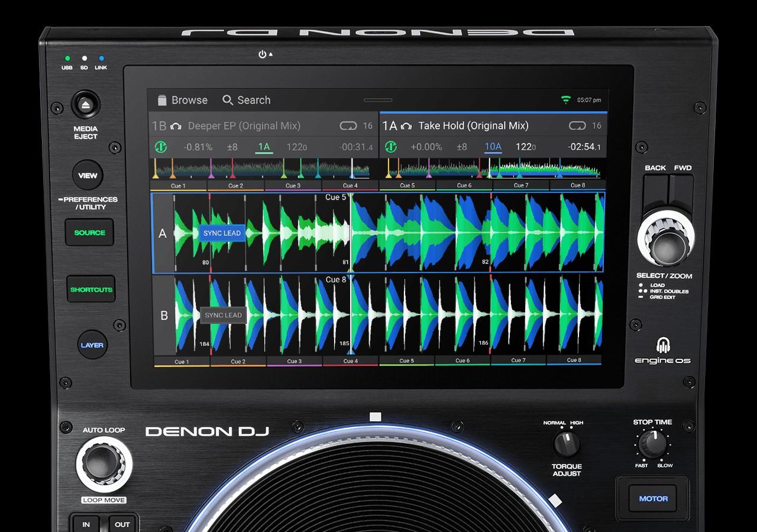Open Search from the top bar
The height and width of the screenshot is (532, 757).
pyautogui.click(x=247, y=100)
